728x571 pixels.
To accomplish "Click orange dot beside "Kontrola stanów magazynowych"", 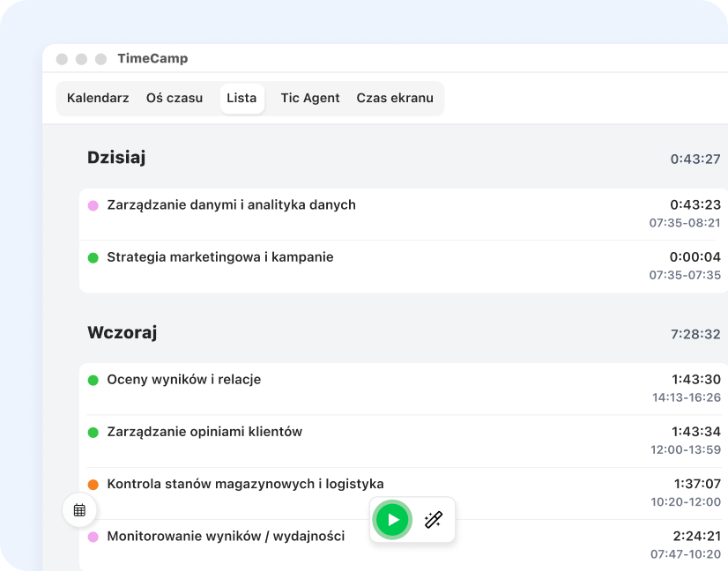I will click(x=92, y=483).
